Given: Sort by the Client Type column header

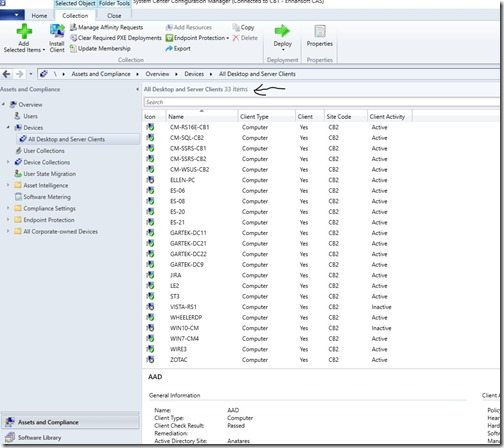Looking at the screenshot, I should click(266, 116).
